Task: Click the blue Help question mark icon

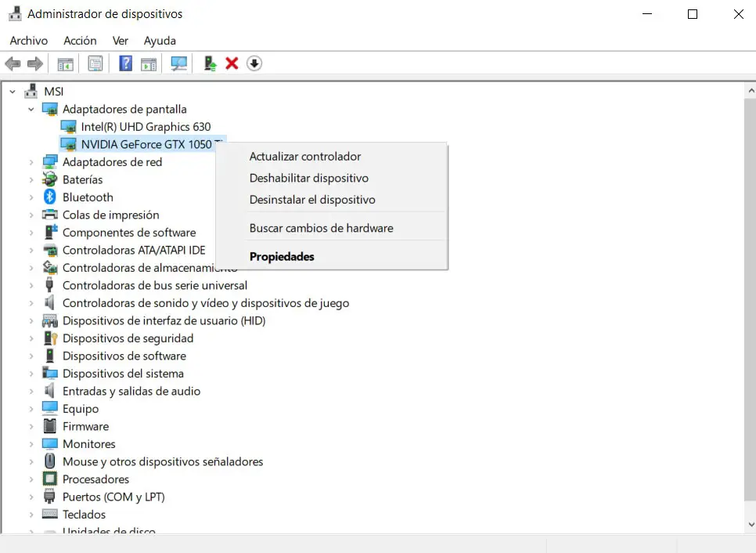Action: [x=125, y=63]
